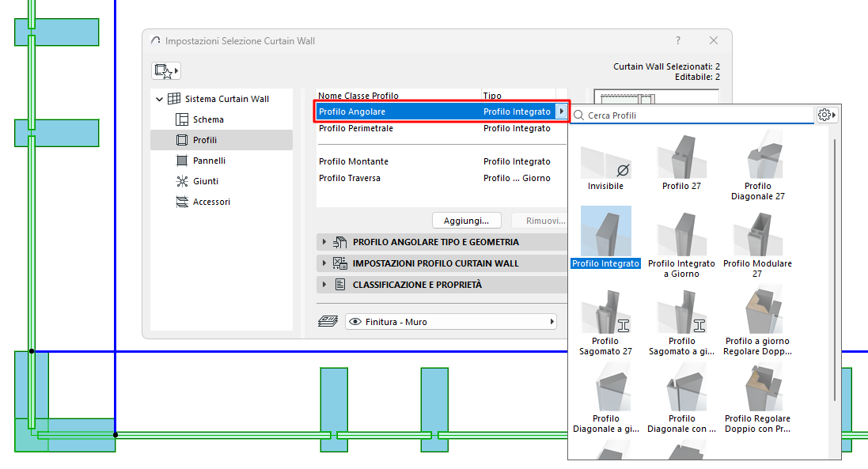Close the Impostazioni Selezione Curtain Wall dialog

click(x=714, y=40)
